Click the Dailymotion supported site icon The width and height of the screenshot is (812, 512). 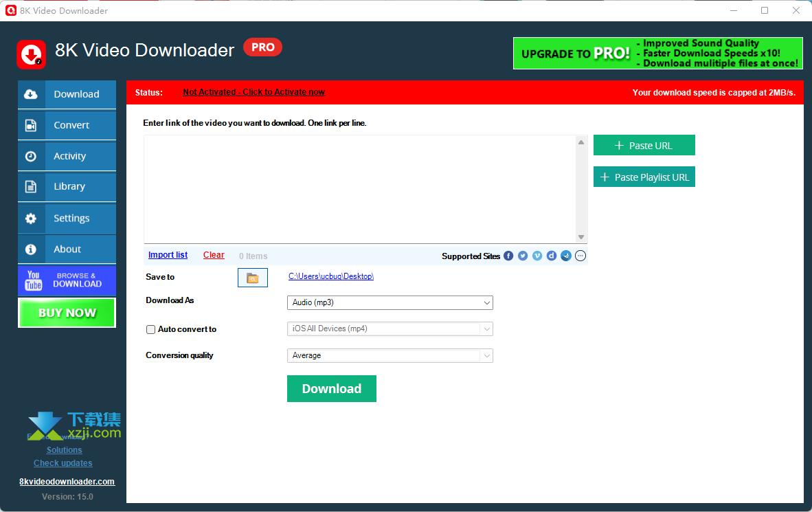552,256
